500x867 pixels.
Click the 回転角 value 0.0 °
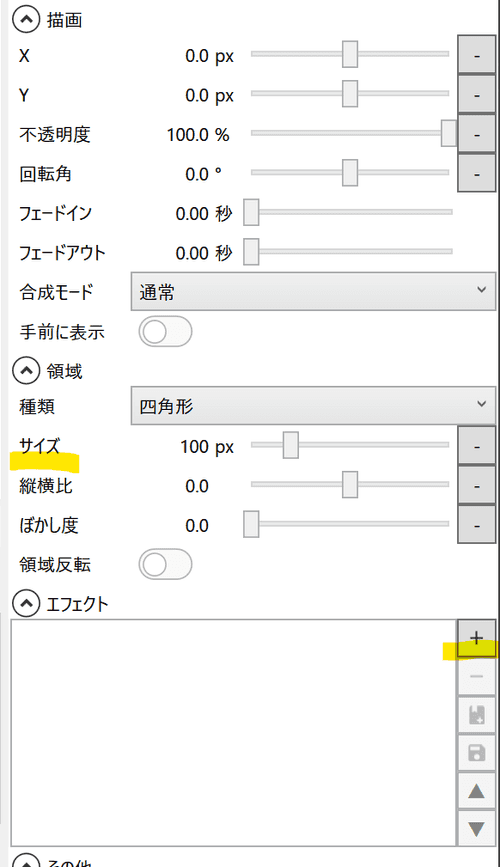tap(203, 174)
